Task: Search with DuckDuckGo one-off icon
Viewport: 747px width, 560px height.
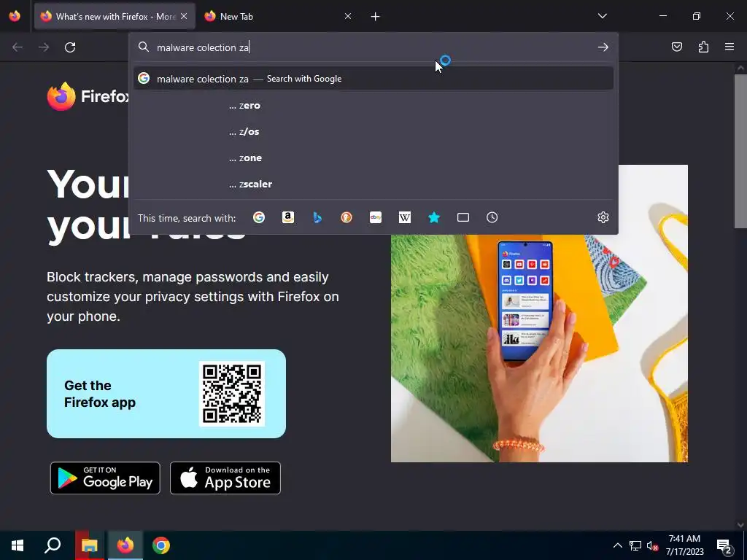Action: (x=347, y=217)
